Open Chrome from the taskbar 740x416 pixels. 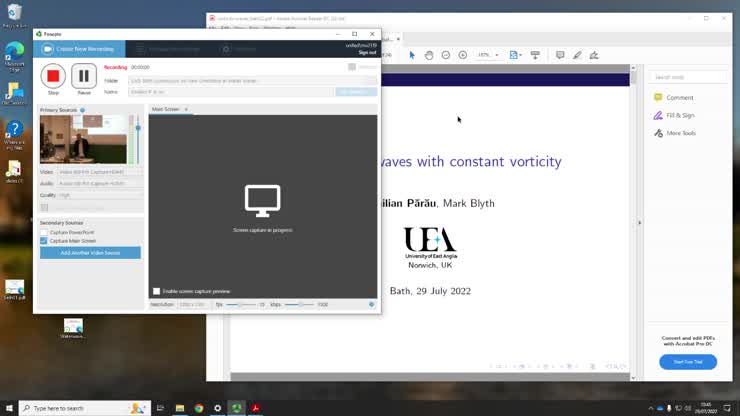click(x=198, y=408)
